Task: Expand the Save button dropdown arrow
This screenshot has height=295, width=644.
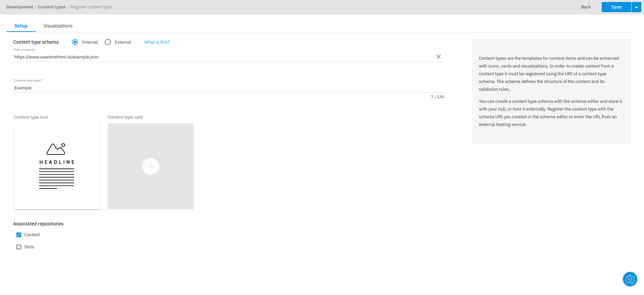Action: [x=636, y=7]
